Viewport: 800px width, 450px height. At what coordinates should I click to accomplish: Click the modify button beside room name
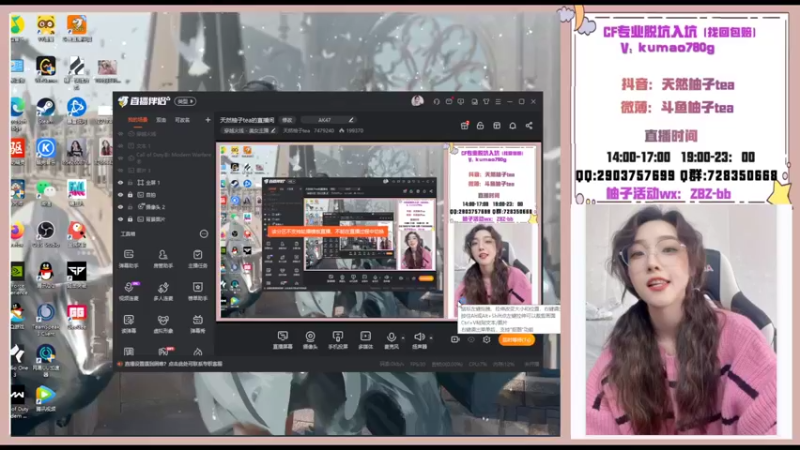(x=287, y=120)
